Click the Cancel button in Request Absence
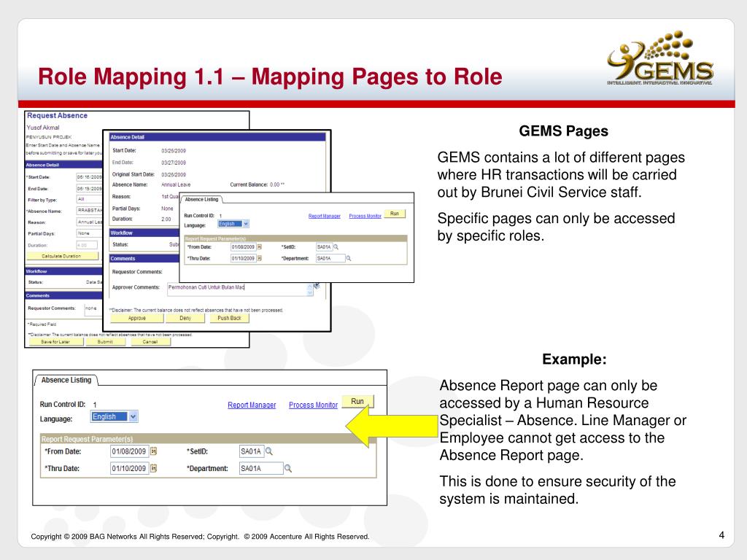Viewport: 747px width, 560px height. [150, 341]
